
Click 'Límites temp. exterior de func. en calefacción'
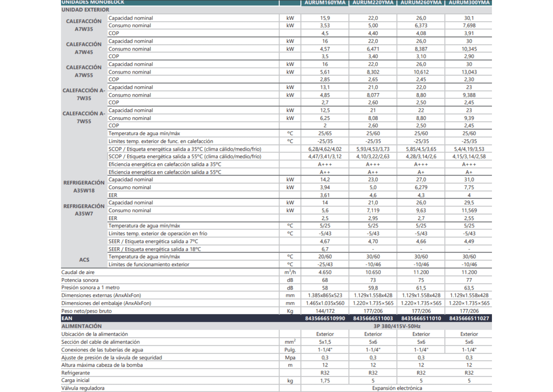(161, 141)
